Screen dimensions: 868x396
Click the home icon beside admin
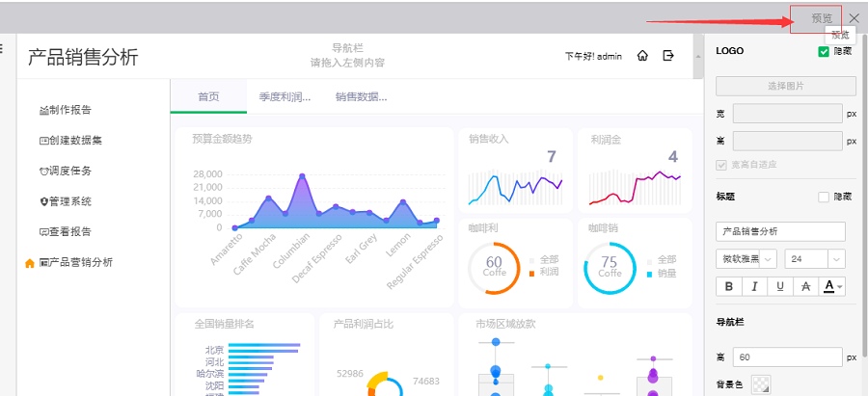pyautogui.click(x=642, y=56)
